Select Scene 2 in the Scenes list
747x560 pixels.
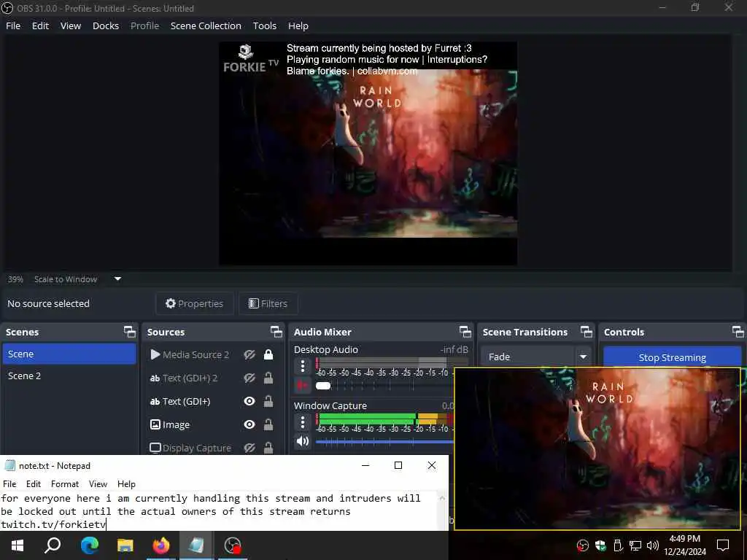(x=69, y=376)
